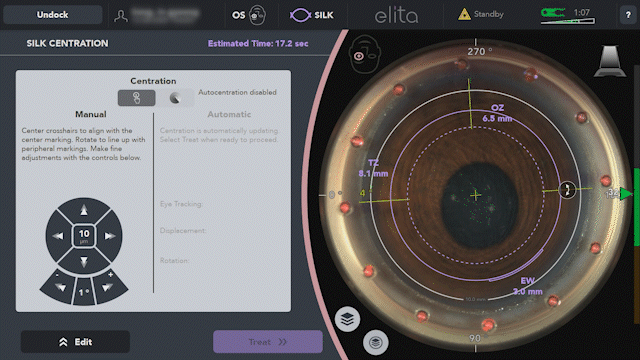
Task: Click the vacuum level indicator gauge
Action: pyautogui.click(x=567, y=16)
